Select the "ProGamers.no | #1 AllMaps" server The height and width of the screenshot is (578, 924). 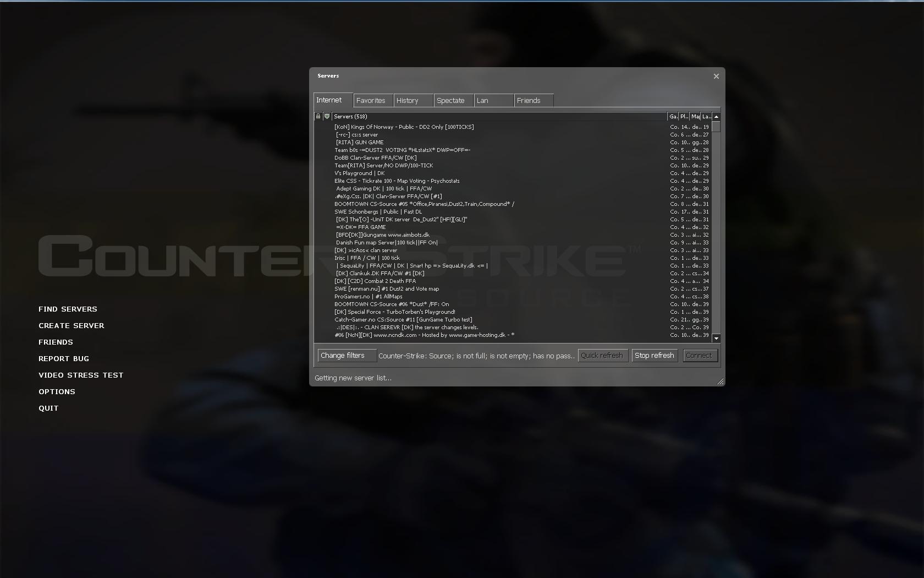pos(513,297)
